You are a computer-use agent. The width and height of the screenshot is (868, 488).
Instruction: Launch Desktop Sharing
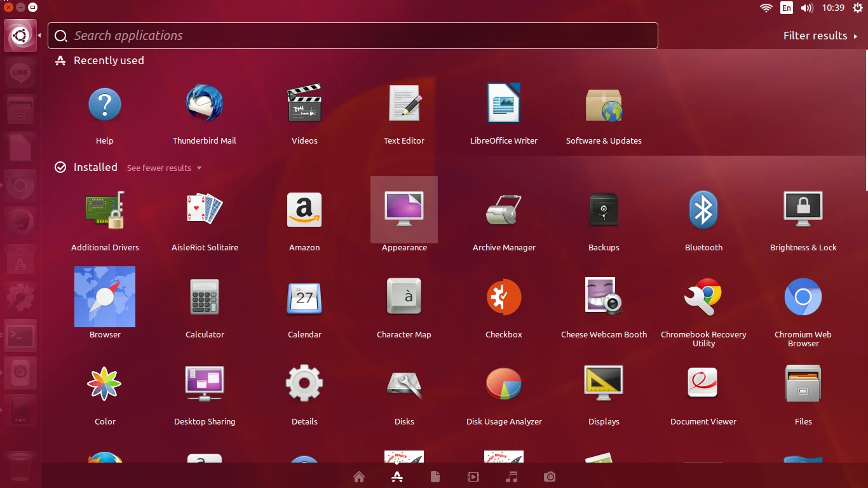point(205,384)
